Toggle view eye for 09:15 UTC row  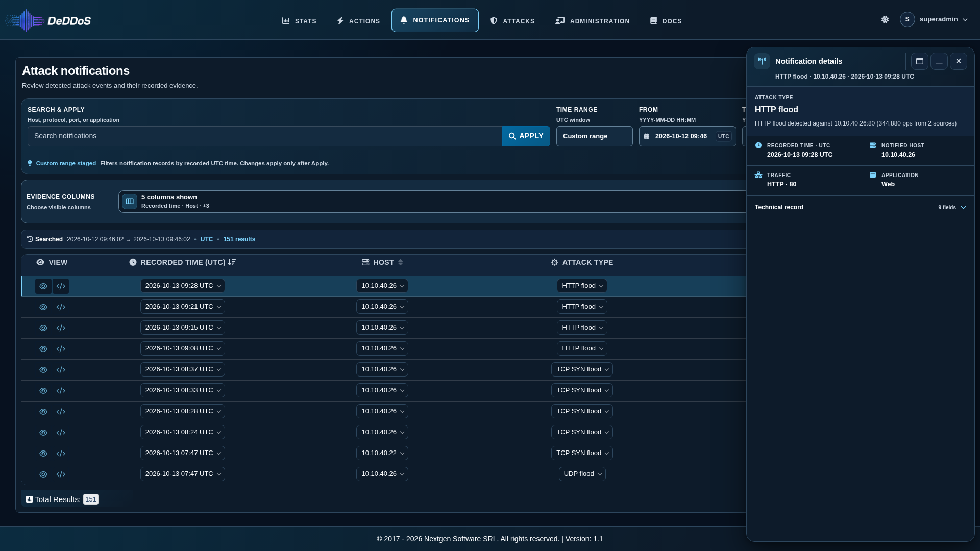(43, 328)
